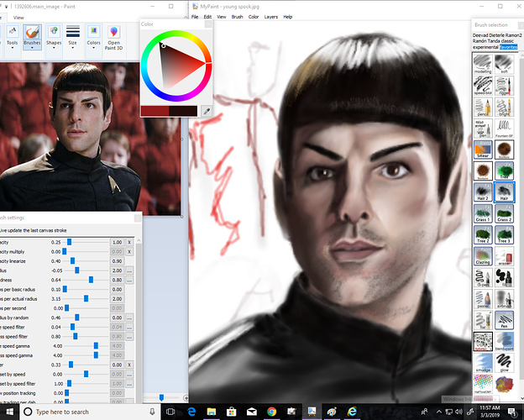This screenshot has width=524, height=420.
Task: Click the opacity slider at 0.25
Action: (69, 242)
